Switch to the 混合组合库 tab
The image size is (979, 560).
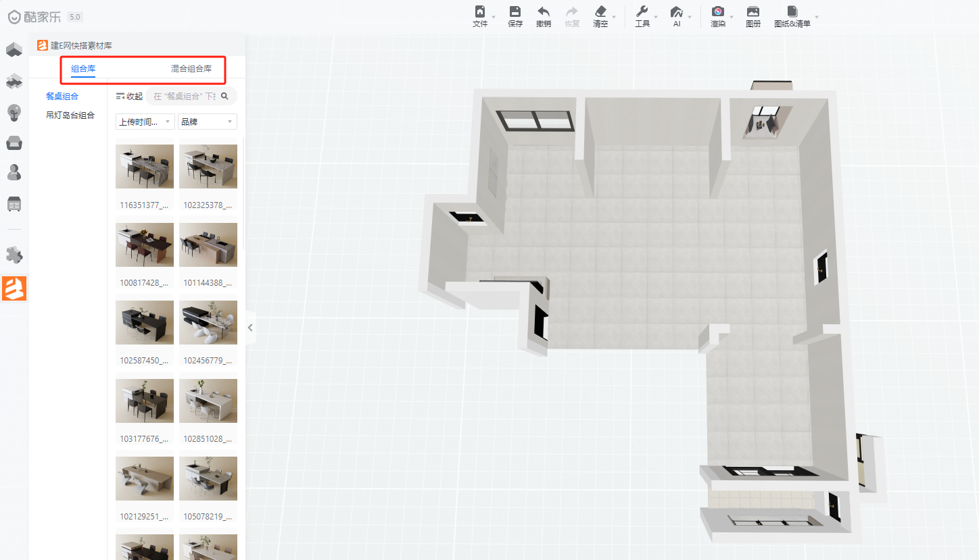191,69
